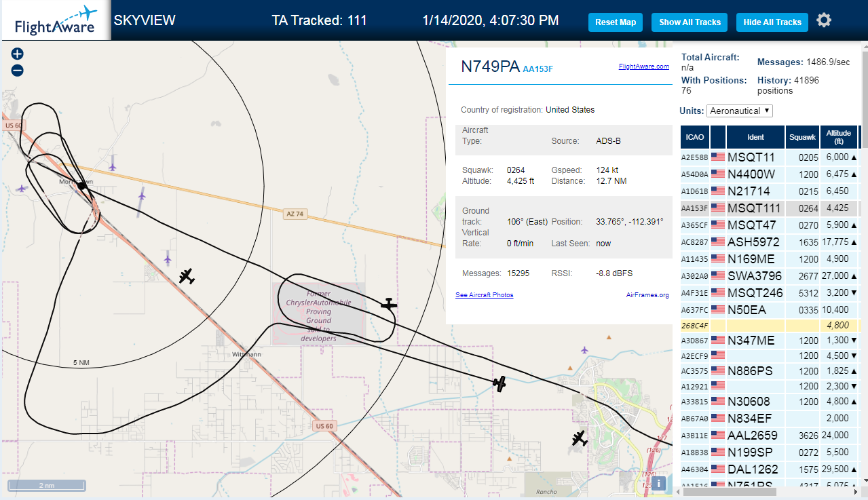Click the US flag in the MSQT11 row
The image size is (868, 500).
coord(718,157)
